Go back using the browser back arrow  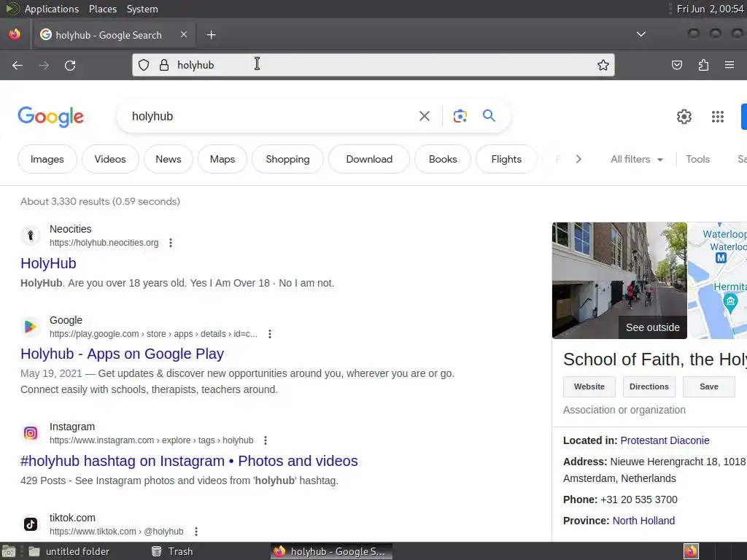pyautogui.click(x=18, y=65)
